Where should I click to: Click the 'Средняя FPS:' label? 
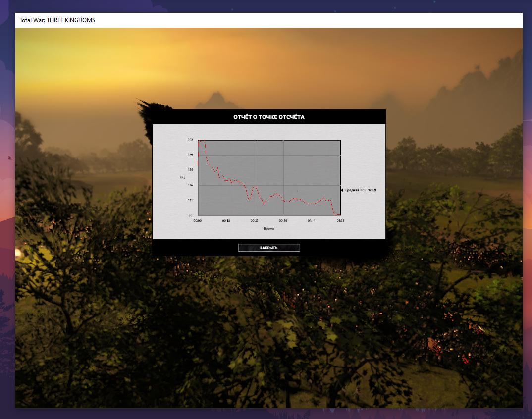tap(355, 190)
